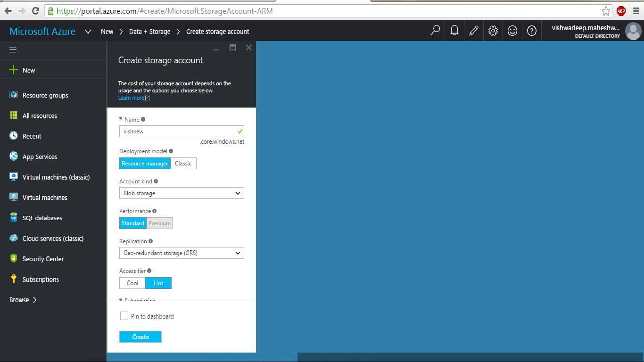
Task: Close the Create storage account blade
Action: (x=249, y=48)
